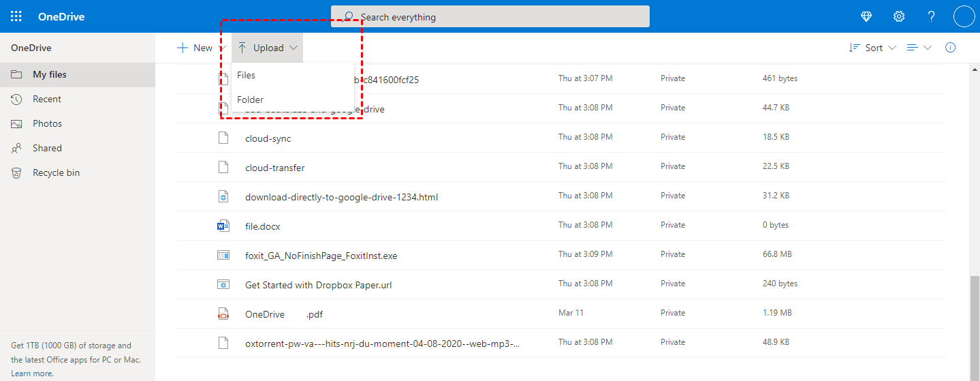Open the oxtorrent-pw-va hits file
980x381 pixels.
click(382, 344)
